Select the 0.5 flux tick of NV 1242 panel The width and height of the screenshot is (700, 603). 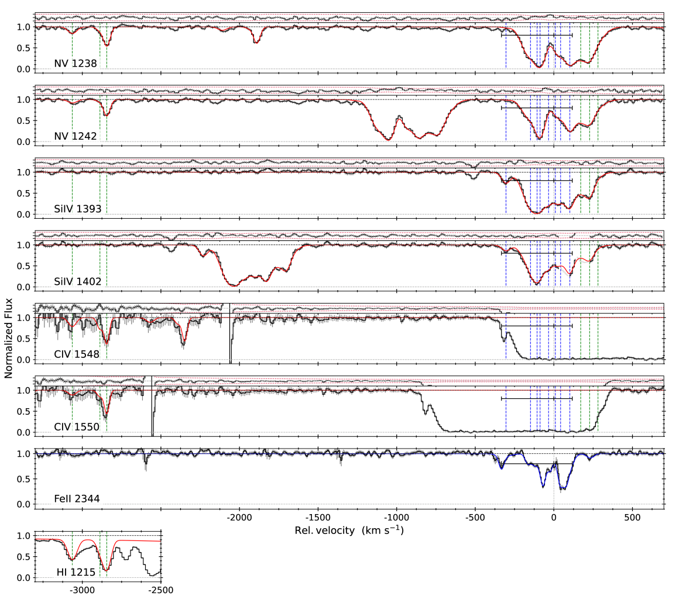(23, 121)
